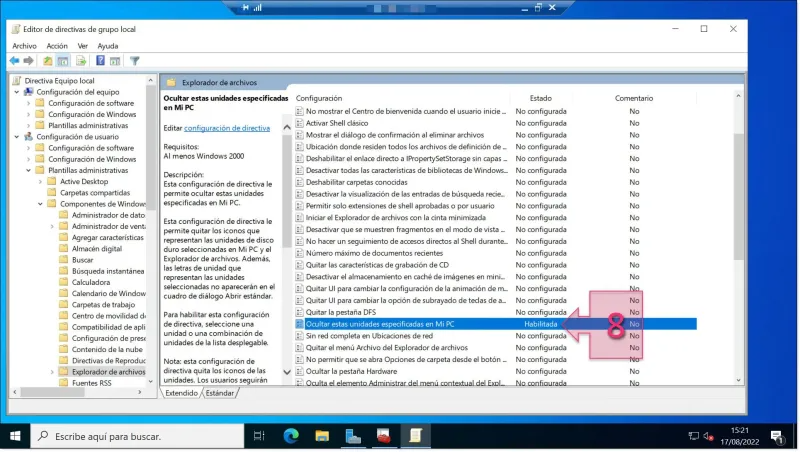Switch to the Estándar tab
Image resolution: width=800 pixels, height=452 pixels.
tap(220, 393)
